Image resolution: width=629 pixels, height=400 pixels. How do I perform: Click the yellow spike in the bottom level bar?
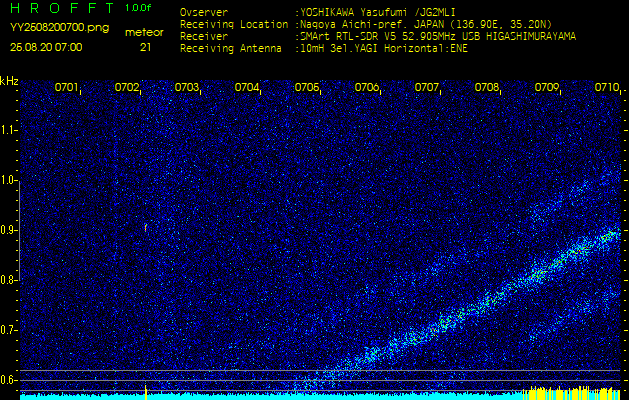pyautogui.click(x=146, y=392)
